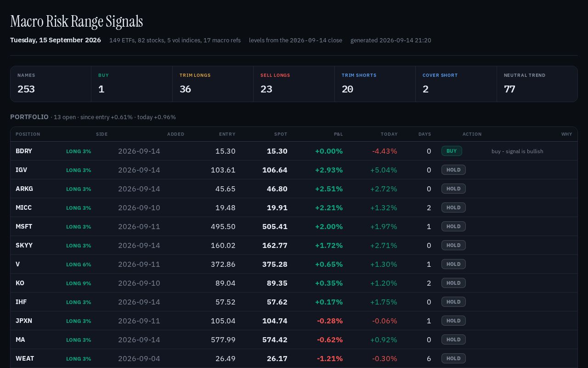This screenshot has height=368, width=588.
Task: Click the HOLD badge in the ARKG row
Action: pos(453,189)
